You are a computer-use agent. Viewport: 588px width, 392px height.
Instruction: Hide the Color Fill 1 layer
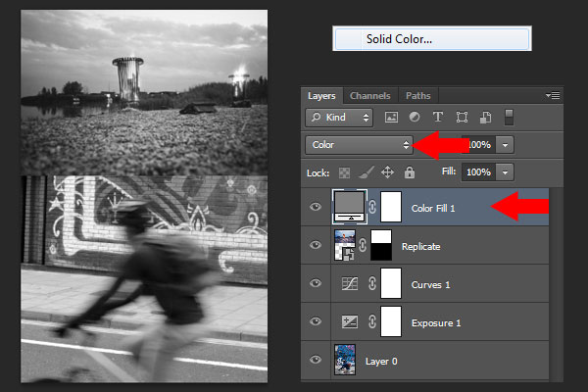tap(316, 207)
